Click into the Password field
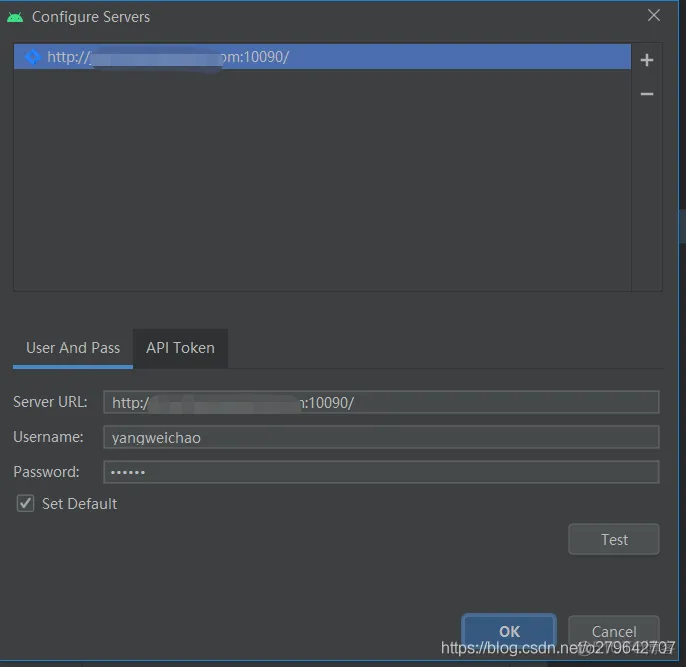Viewport: 686px width, 667px height. tap(381, 472)
